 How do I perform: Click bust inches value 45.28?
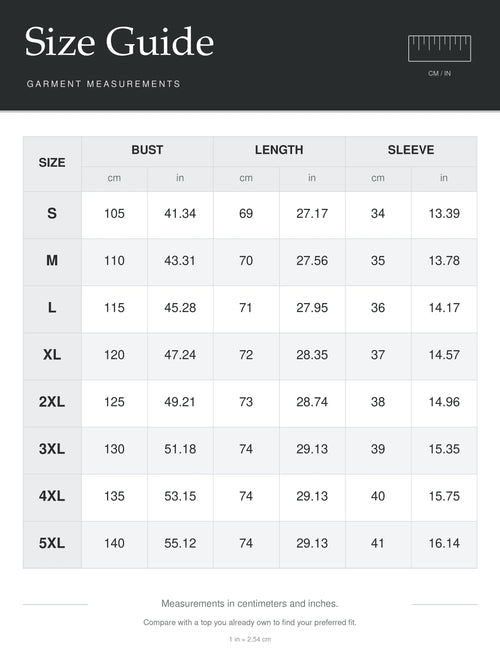pos(180,308)
